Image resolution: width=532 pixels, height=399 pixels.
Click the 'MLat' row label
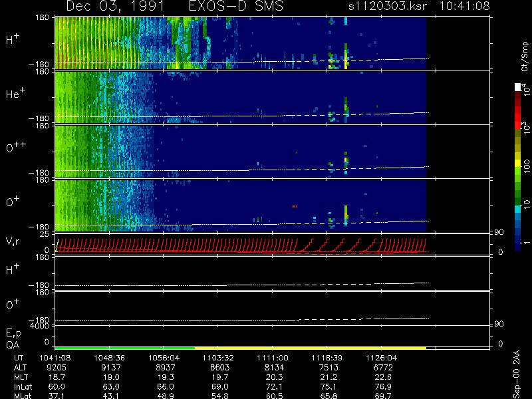(x=23, y=396)
